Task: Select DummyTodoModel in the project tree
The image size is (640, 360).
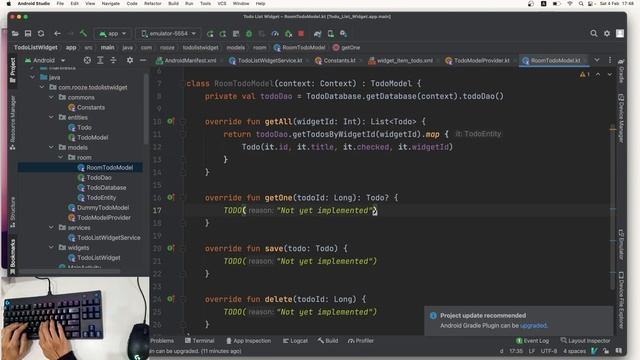Action: point(103,207)
